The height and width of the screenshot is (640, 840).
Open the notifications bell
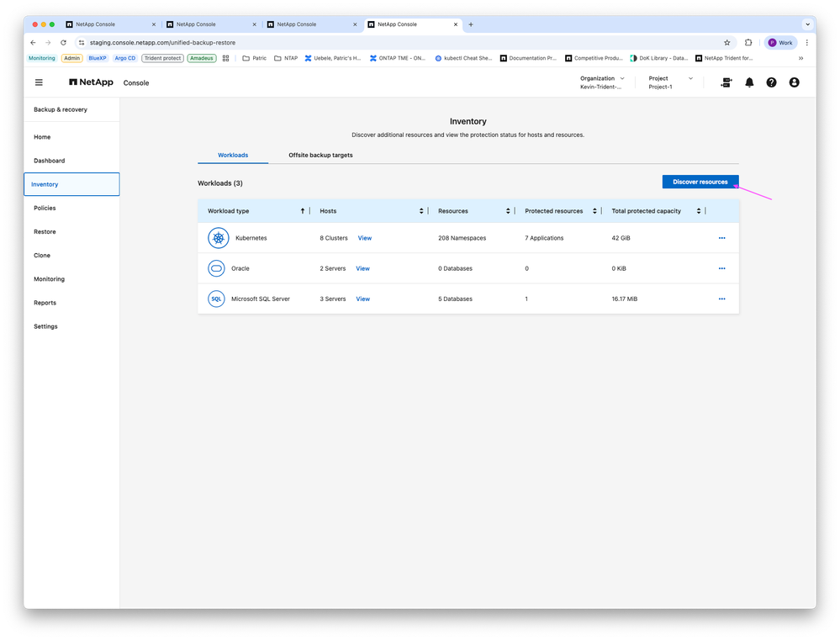pos(749,82)
